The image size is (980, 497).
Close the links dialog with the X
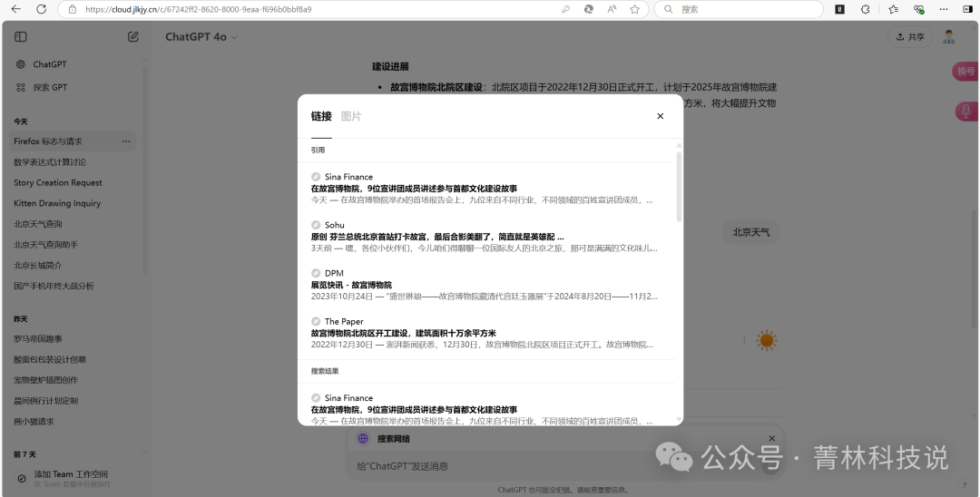pos(660,116)
